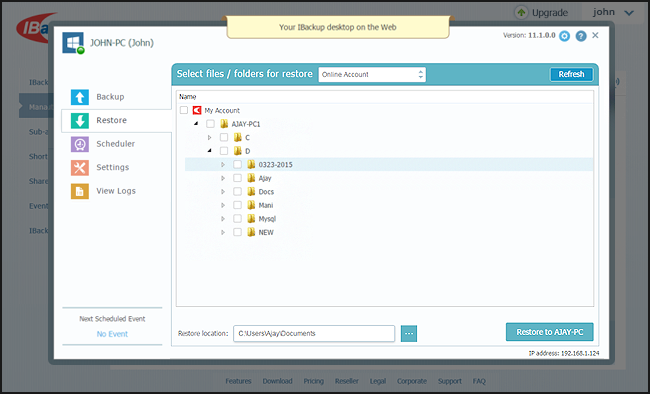Open the Features footer link
Viewport: 650px width, 394px height.
click(x=238, y=381)
